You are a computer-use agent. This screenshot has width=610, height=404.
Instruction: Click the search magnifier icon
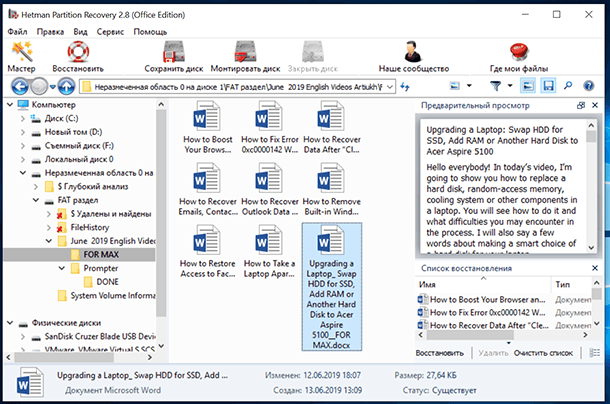tap(568, 85)
